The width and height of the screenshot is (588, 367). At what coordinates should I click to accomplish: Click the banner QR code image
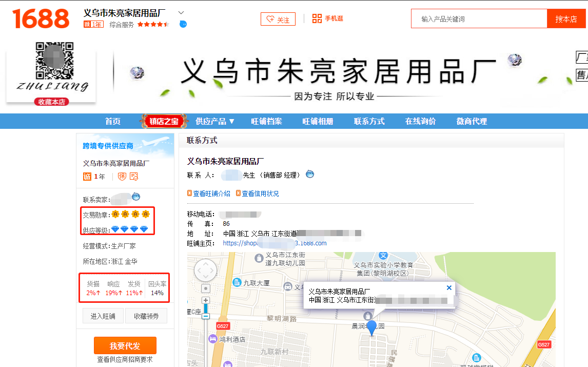[x=54, y=60]
